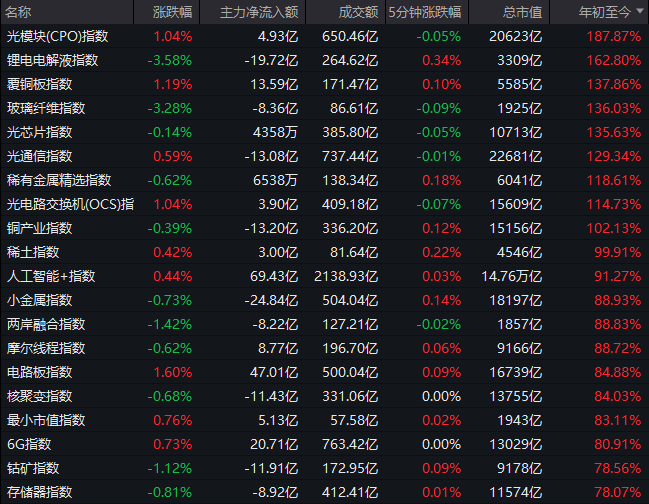Open the 核聚变指数 row
649x504 pixels.
[40, 396]
